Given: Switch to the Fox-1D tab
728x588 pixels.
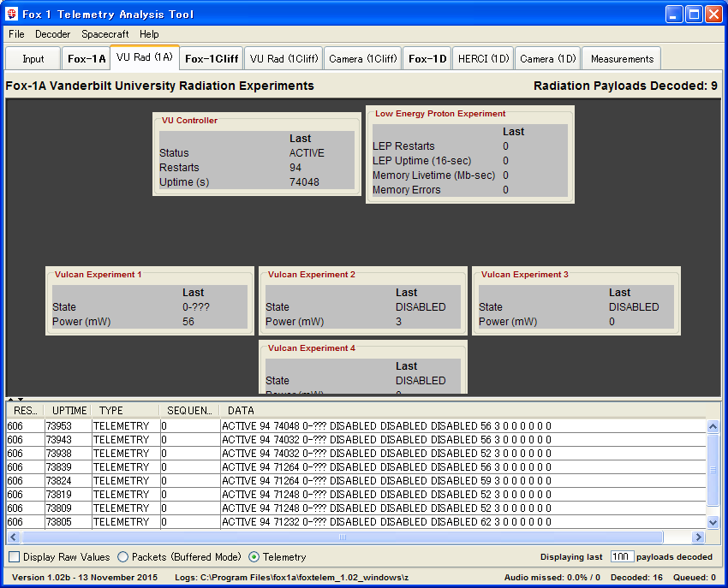Looking at the screenshot, I should 427,59.
